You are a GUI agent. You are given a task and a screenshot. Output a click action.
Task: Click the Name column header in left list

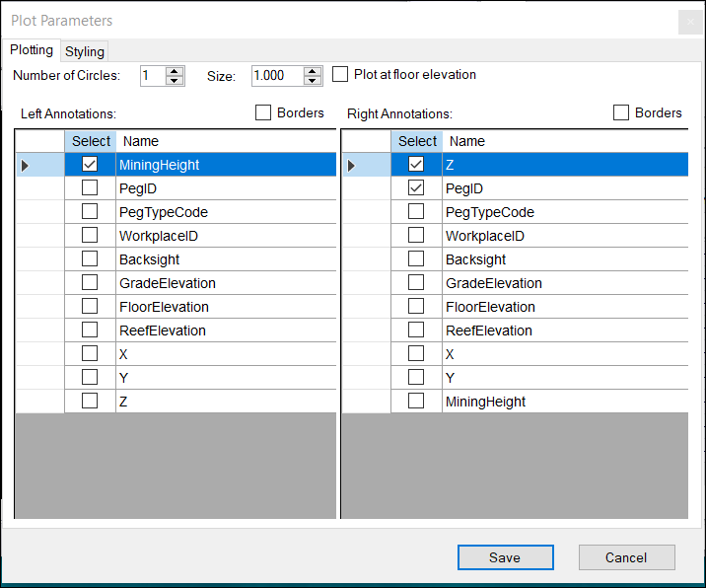[225, 142]
